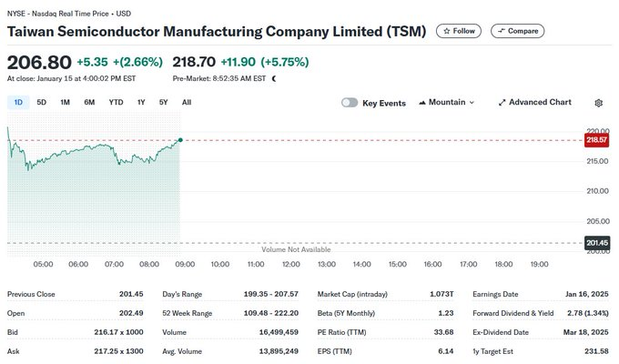
Task: Select the 1M chart range
Action: coord(66,103)
